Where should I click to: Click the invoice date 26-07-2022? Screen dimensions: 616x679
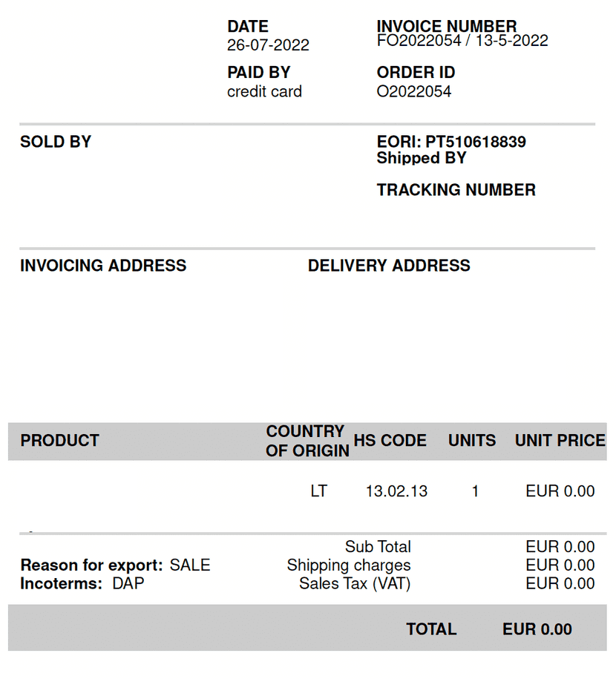[268, 45]
